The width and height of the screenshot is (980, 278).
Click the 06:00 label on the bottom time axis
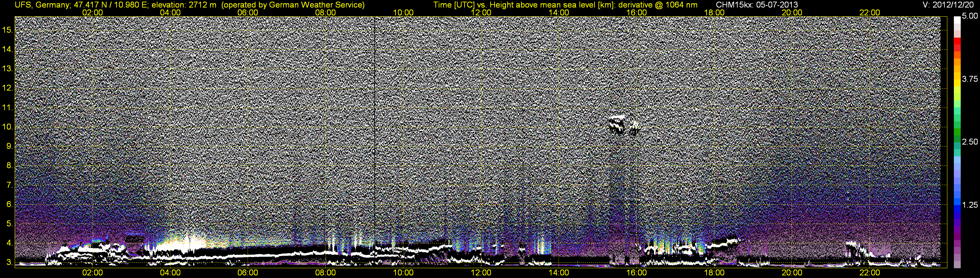click(x=248, y=273)
